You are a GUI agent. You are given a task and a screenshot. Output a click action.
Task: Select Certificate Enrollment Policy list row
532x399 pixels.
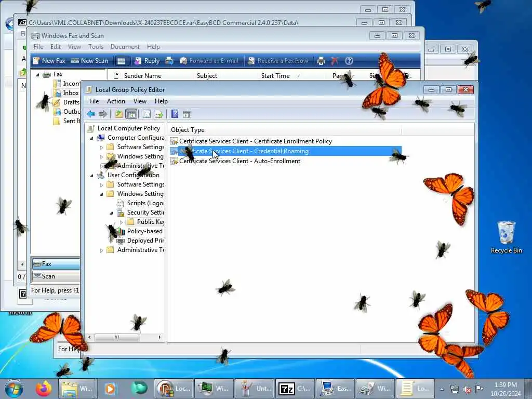click(x=256, y=141)
